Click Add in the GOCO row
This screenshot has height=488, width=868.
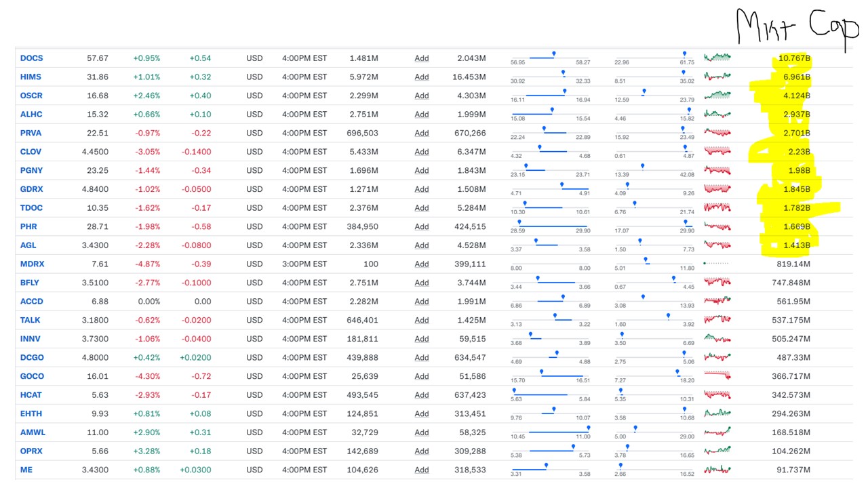(422, 376)
